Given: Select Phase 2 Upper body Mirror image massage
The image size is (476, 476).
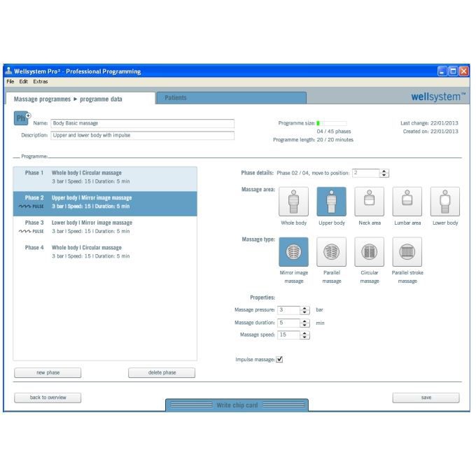Looking at the screenshot, I should click(x=105, y=204).
